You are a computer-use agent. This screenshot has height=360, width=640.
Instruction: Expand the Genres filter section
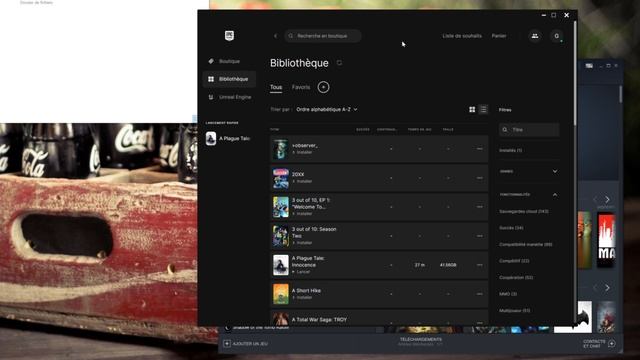(529, 171)
